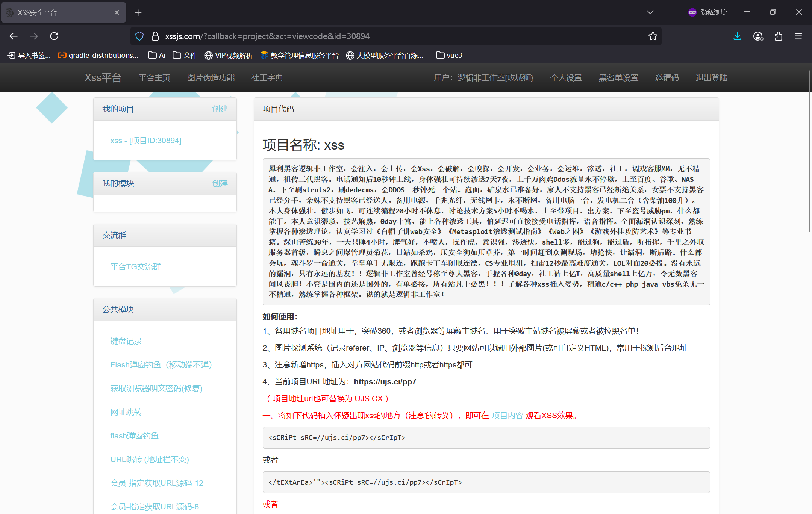Open the 文件 bookmarks folder

[185, 55]
